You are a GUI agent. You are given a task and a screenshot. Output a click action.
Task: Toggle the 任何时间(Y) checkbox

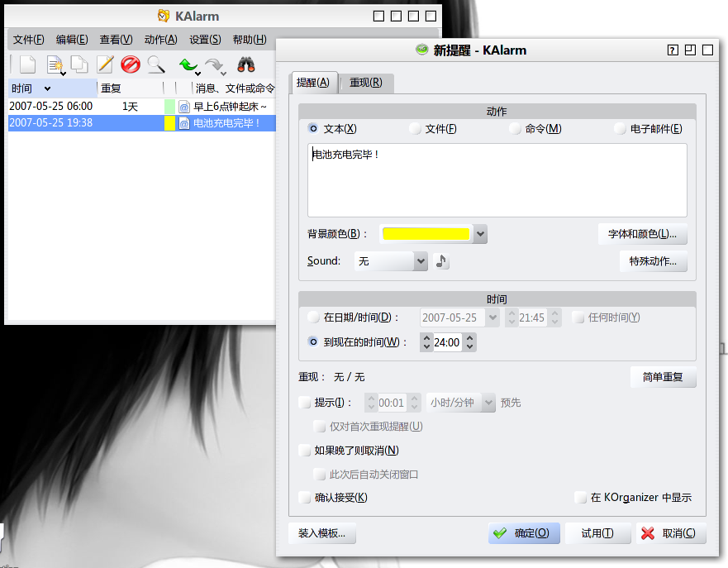pos(578,317)
